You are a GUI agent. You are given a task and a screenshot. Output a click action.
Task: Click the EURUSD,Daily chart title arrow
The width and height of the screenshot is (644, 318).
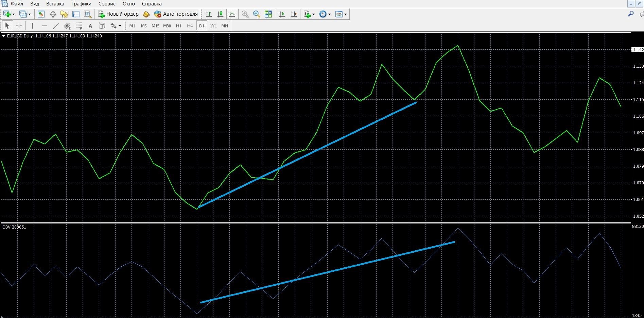tap(3, 36)
